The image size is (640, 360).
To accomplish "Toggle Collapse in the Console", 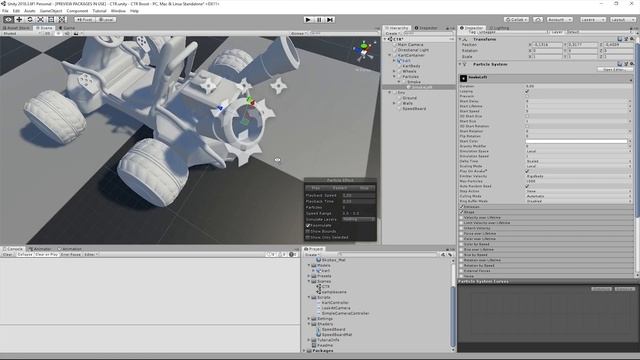I will coord(24,254).
